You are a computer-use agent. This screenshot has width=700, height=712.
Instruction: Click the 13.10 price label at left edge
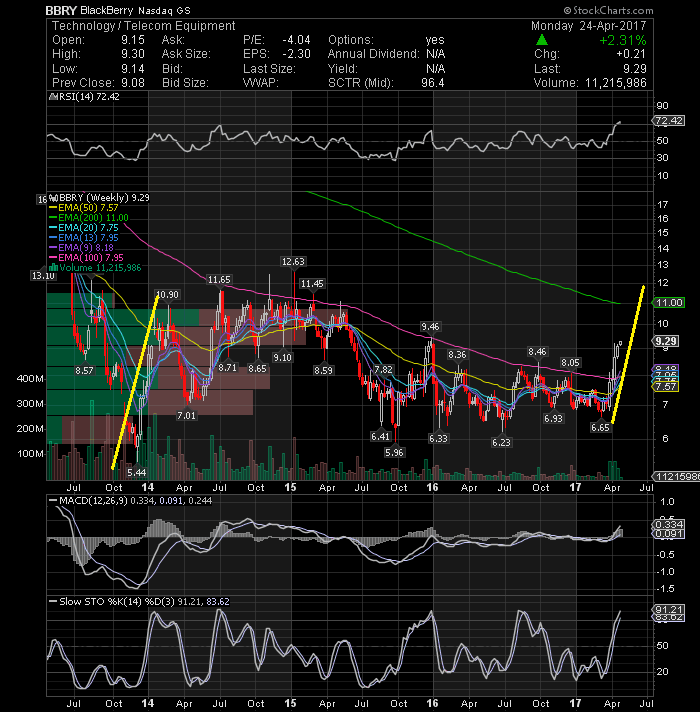pyautogui.click(x=43, y=276)
